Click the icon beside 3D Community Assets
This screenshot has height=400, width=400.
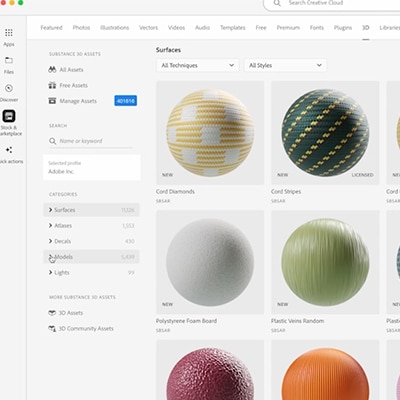(52, 329)
